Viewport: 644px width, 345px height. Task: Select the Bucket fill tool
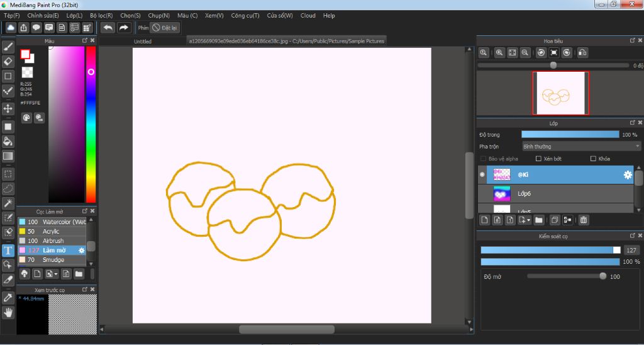(x=8, y=142)
